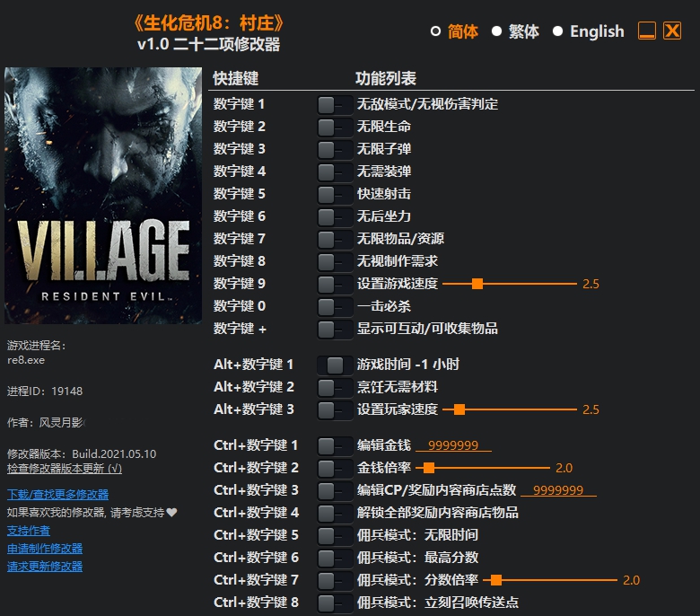This screenshot has width=700, height=616.
Task: Toggle 佣兵模式: 最高分数 switch
Action: pyautogui.click(x=335, y=558)
